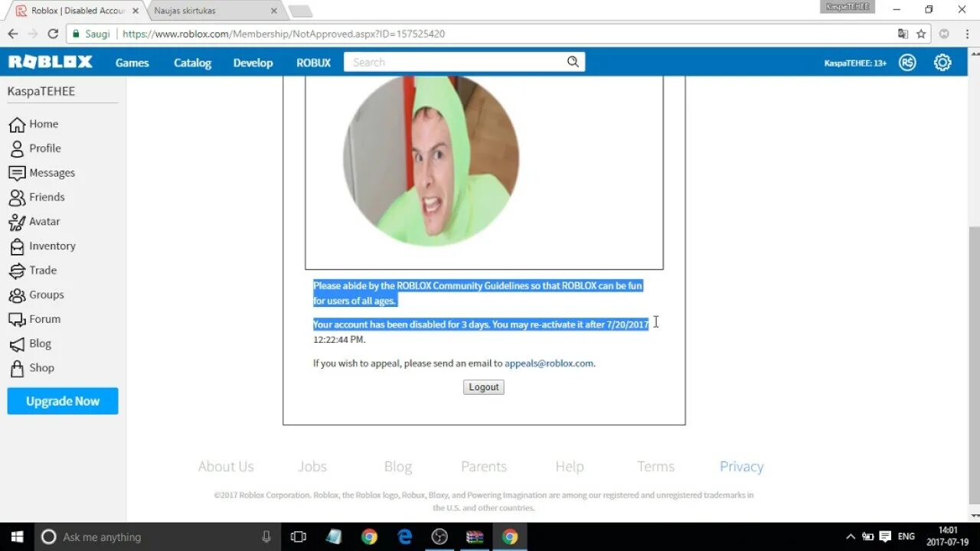The width and height of the screenshot is (980, 551).
Task: Click the Upgrade Now button
Action: [x=63, y=401]
